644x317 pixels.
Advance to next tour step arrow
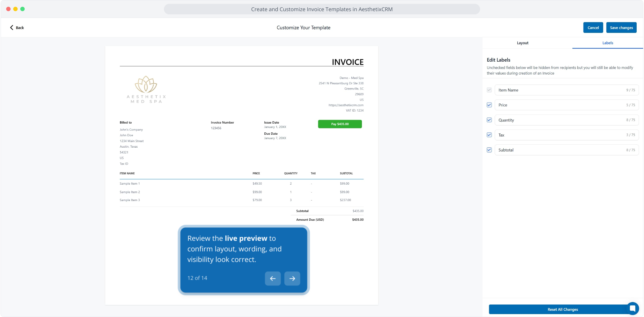(292, 279)
